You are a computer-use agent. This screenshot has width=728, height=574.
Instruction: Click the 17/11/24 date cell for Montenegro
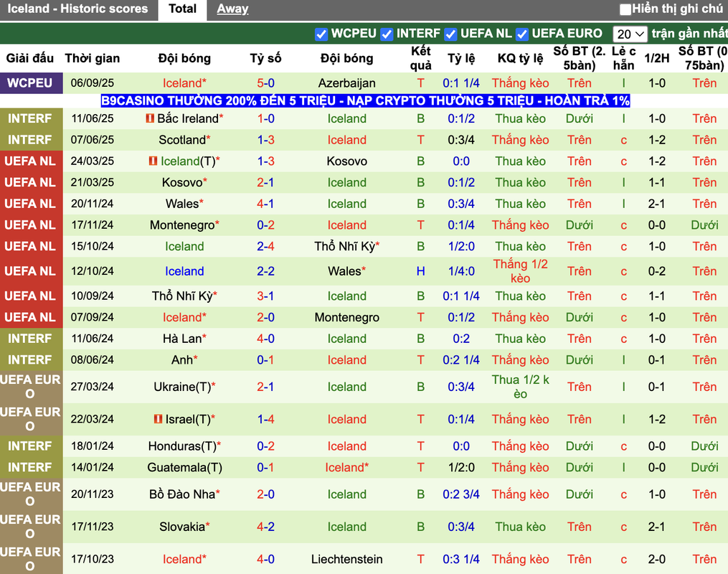pyautogui.click(x=92, y=225)
